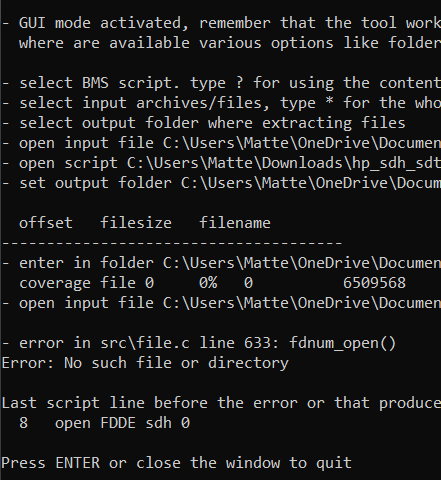Click the 'select output folder where extracting files' line
441x480 pixels.
pyautogui.click(x=204, y=123)
